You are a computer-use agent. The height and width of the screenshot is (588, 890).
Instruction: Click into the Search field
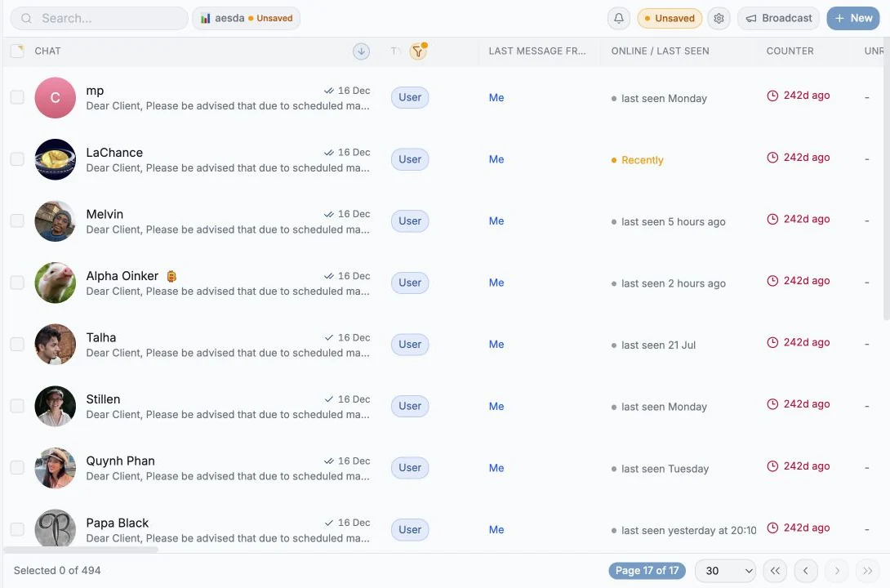100,18
